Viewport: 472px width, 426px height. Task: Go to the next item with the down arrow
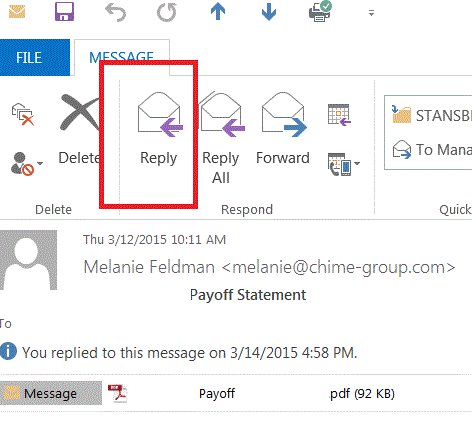[269, 12]
